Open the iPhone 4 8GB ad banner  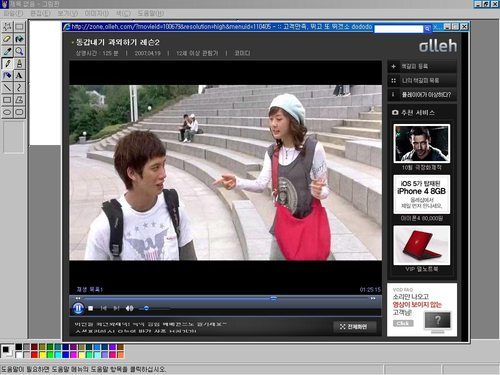(x=422, y=194)
